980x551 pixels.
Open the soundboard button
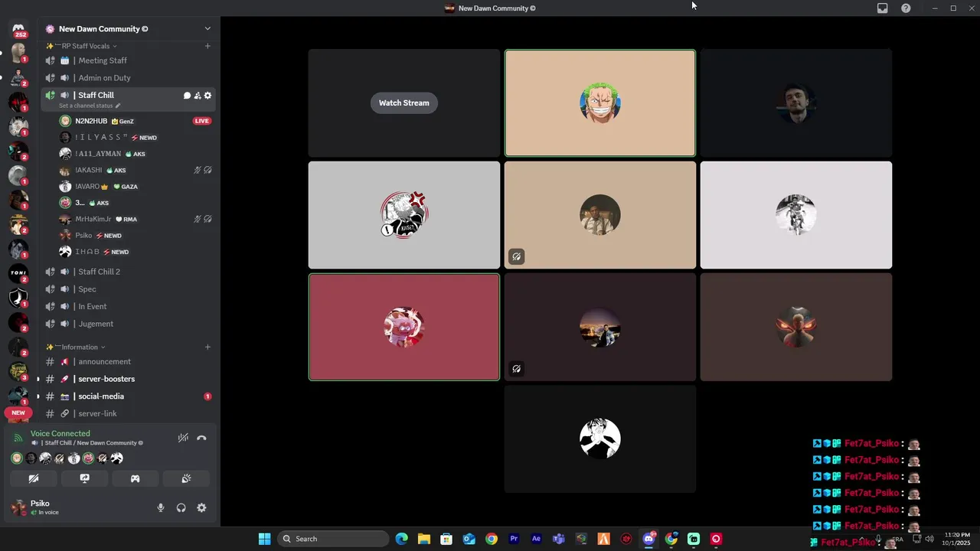[x=186, y=478]
